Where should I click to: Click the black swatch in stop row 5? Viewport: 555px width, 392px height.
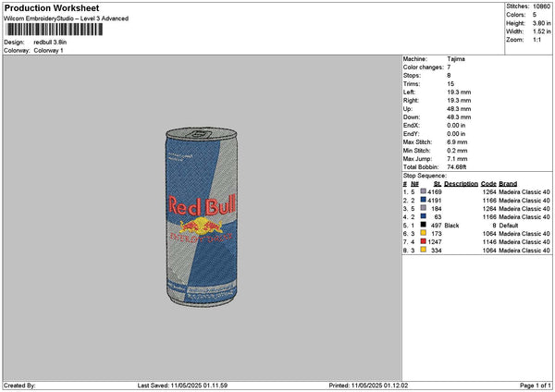(423, 225)
